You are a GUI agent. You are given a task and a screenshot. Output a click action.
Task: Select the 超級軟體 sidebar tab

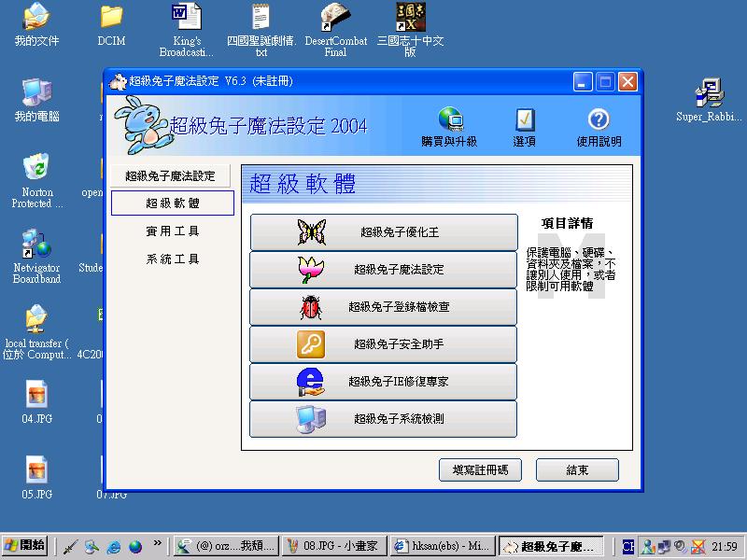click(173, 203)
